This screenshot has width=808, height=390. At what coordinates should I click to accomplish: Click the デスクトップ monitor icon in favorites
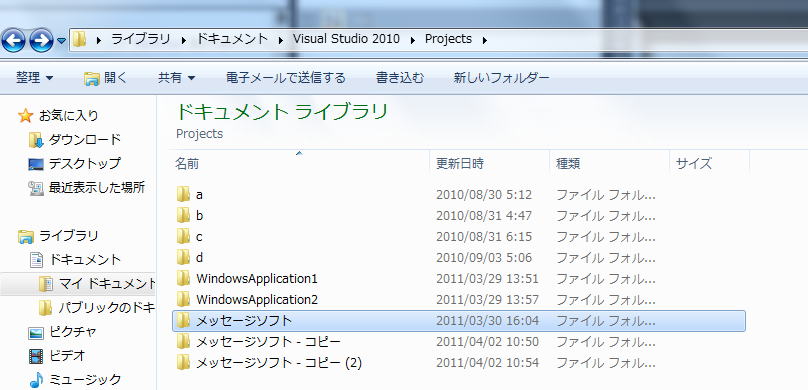36,164
